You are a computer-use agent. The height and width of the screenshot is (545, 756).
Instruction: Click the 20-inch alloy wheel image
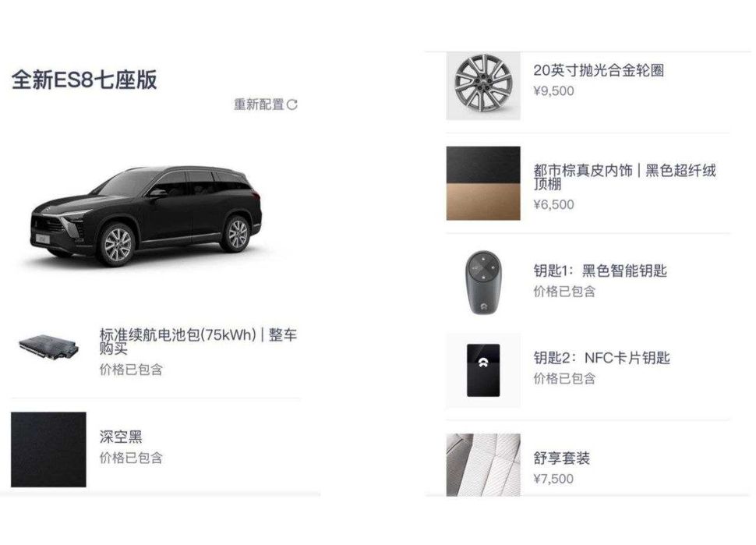(483, 86)
